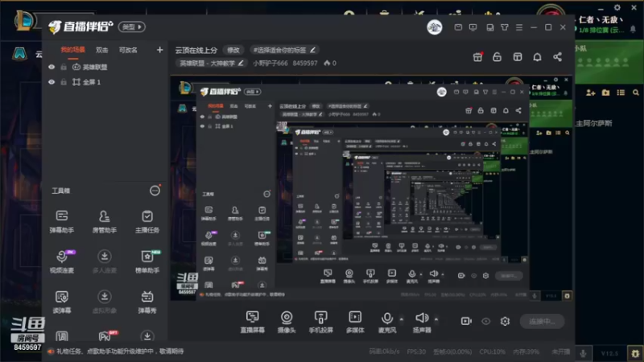Screen dimensions: 644x362
Task: Open the 弹幕助手 danmaku assistant tool
Action: coord(62,221)
